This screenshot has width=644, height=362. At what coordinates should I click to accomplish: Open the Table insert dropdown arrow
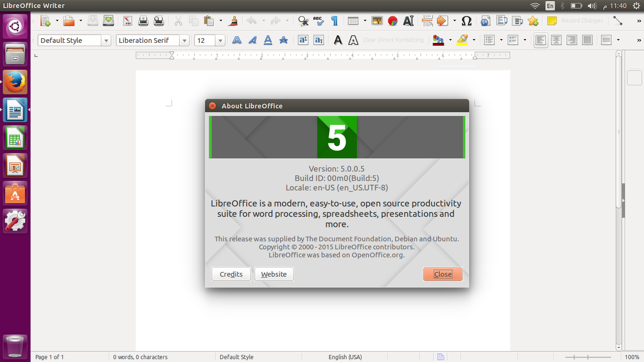click(365, 21)
